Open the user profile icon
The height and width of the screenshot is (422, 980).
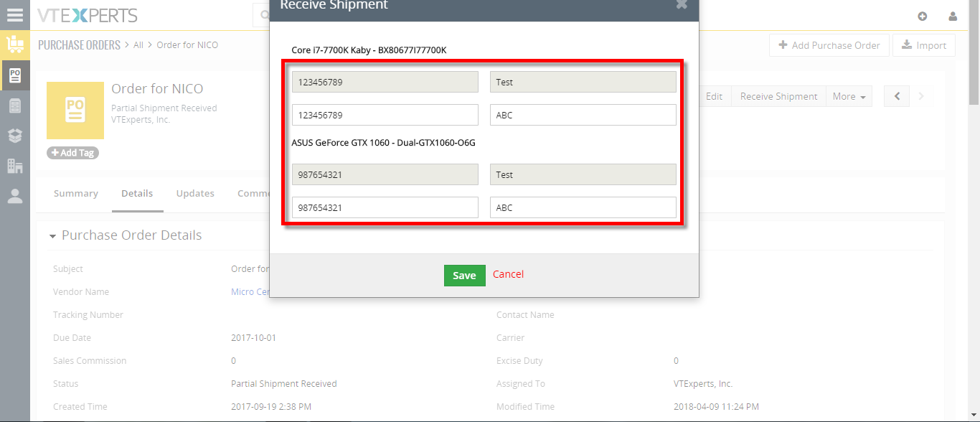(953, 16)
